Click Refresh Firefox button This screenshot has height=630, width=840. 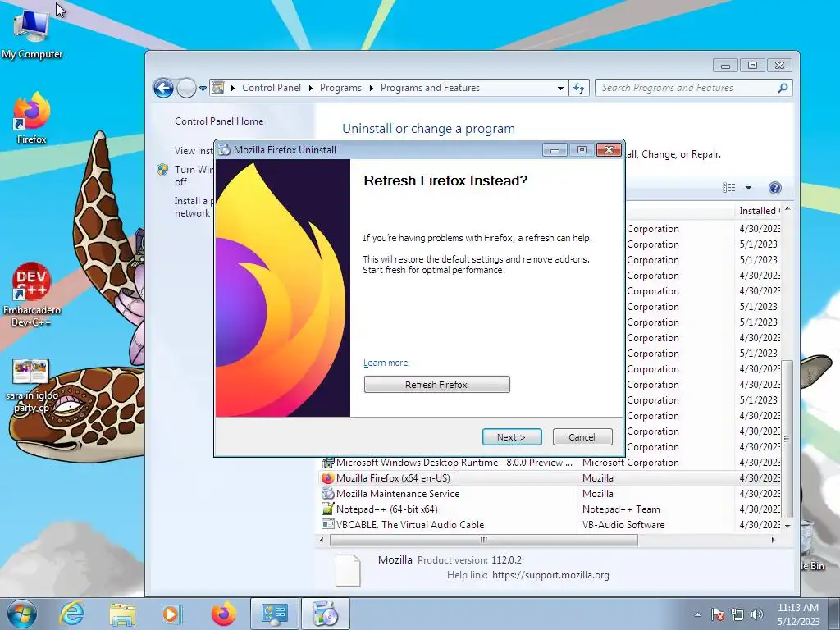[x=436, y=384]
